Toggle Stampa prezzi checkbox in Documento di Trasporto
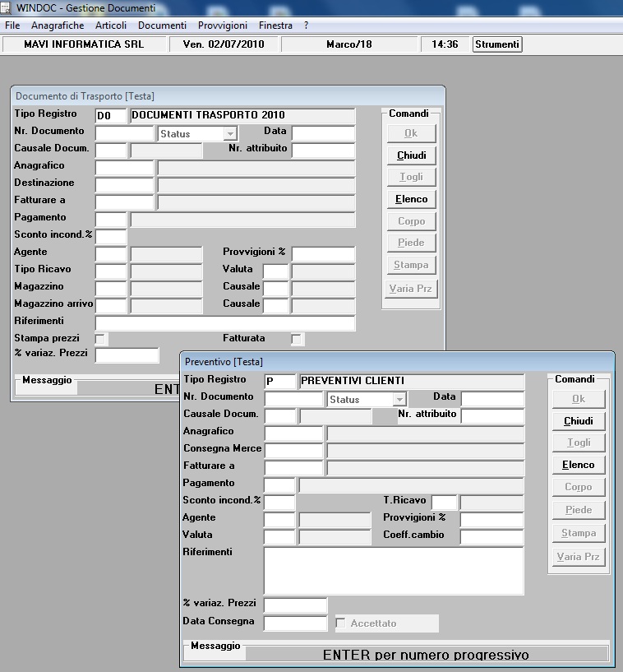This screenshot has width=623, height=672. coord(100,340)
